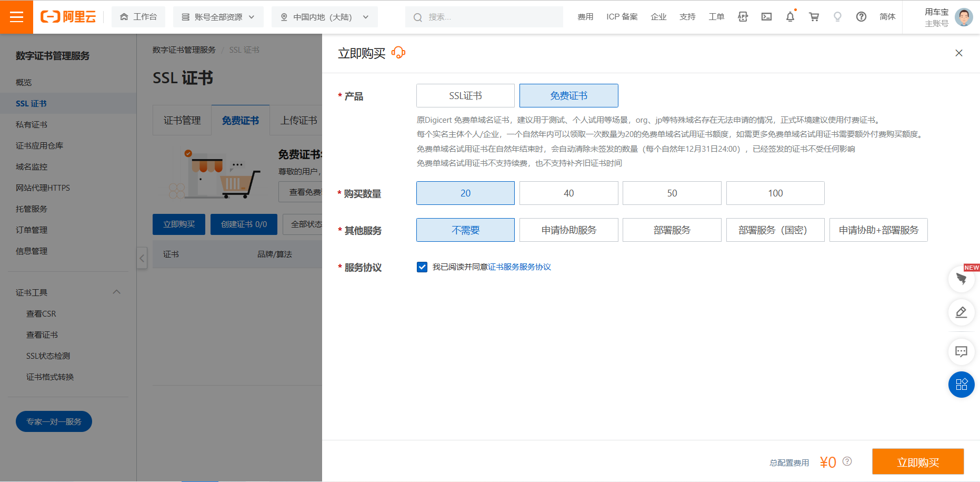Choose purchase quantity 40

click(568, 193)
